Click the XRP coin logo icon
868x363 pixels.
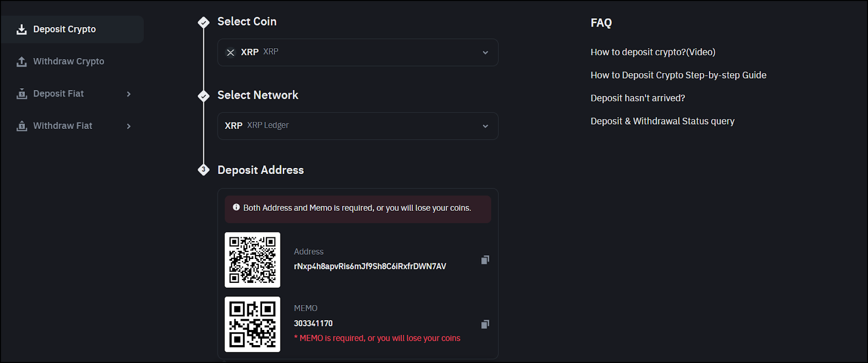coord(231,53)
